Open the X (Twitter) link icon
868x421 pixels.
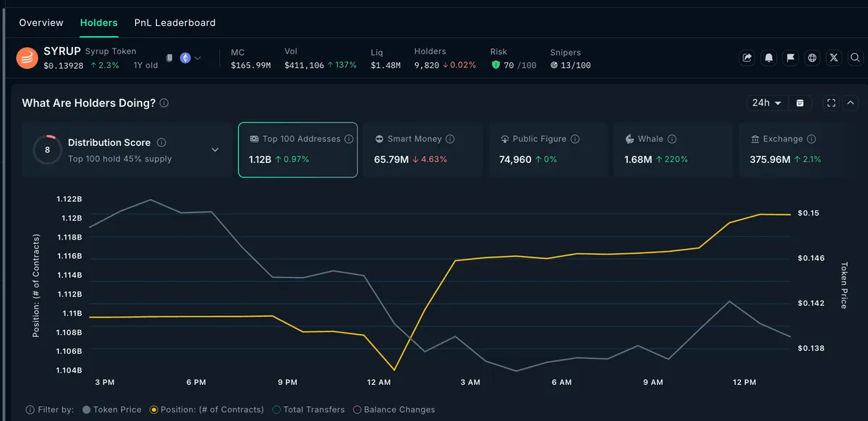pyautogui.click(x=834, y=58)
